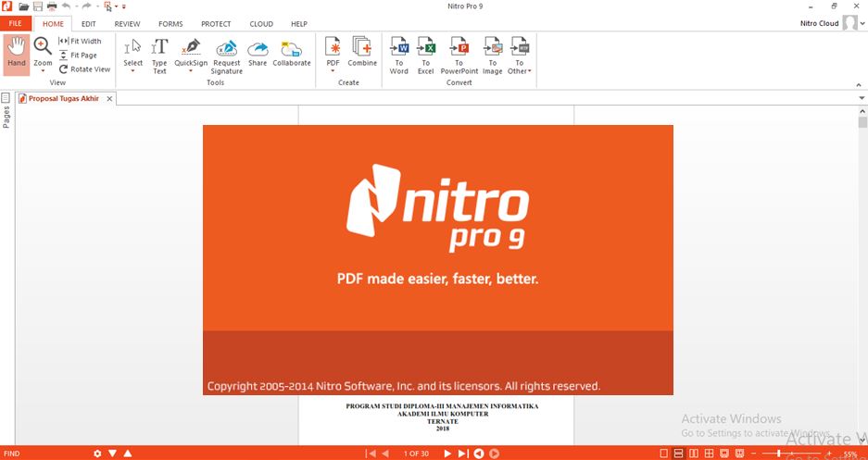Open the Collaborate tool
Image resolution: width=868 pixels, height=460 pixels.
(292, 53)
